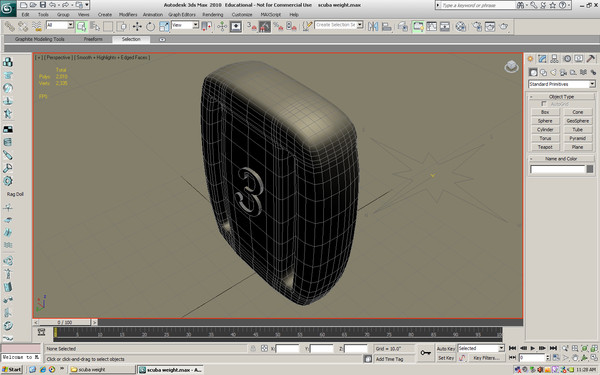
Task: Click the object name input field
Action: (558, 169)
